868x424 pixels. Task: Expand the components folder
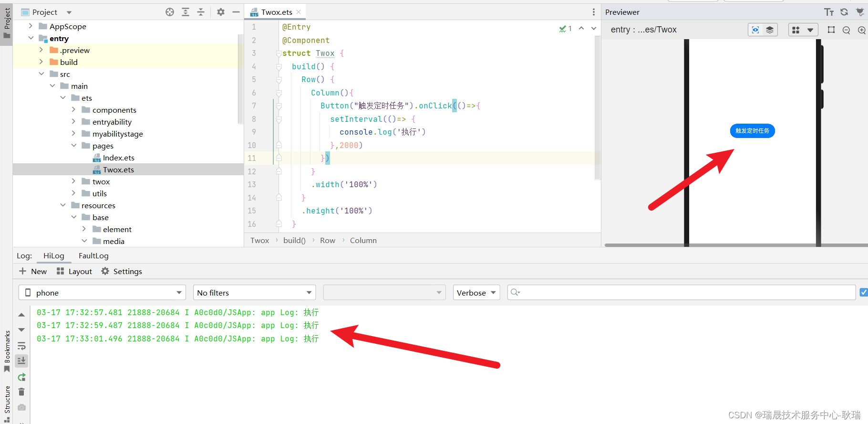click(x=73, y=109)
